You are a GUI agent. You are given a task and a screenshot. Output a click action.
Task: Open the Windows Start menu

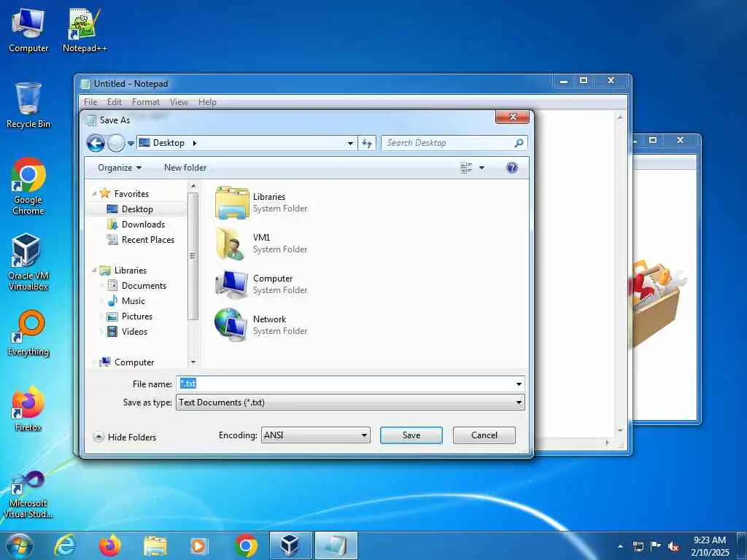(x=20, y=545)
